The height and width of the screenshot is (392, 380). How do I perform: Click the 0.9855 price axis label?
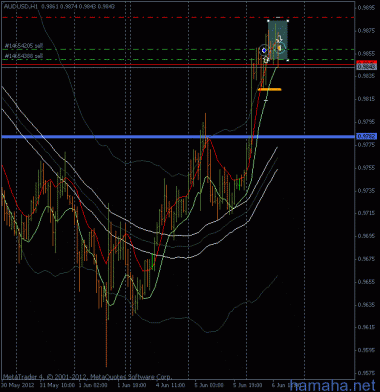[x=365, y=53]
